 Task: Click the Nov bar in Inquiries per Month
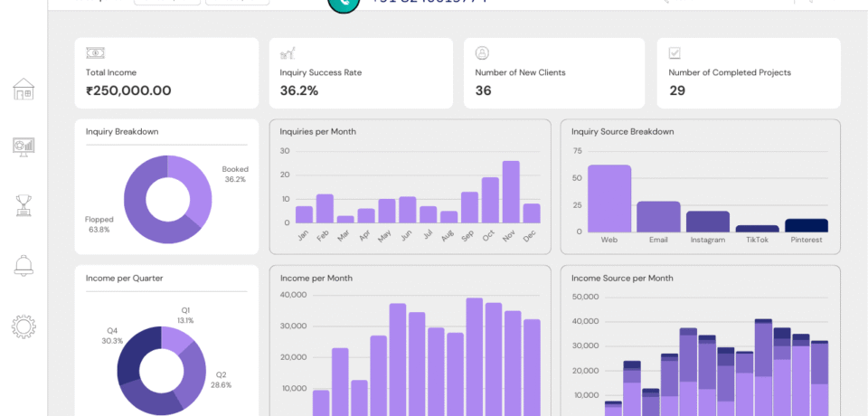click(511, 193)
